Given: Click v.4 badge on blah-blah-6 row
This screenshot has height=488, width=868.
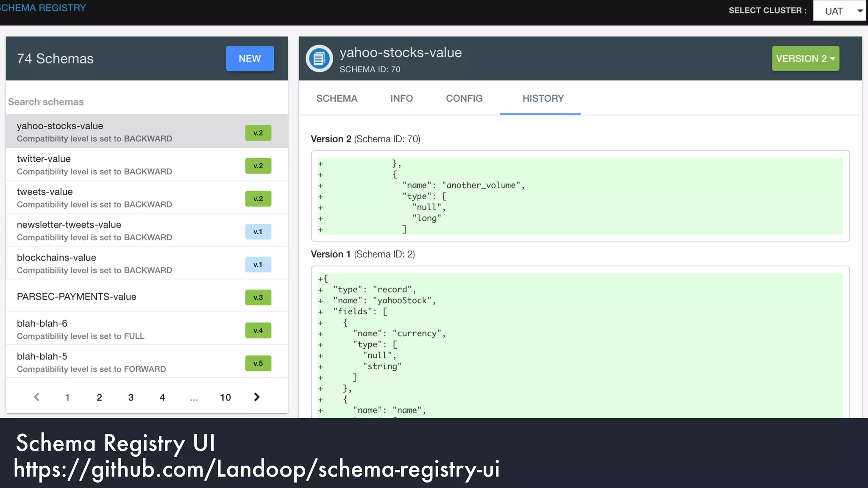Looking at the screenshot, I should tap(258, 330).
